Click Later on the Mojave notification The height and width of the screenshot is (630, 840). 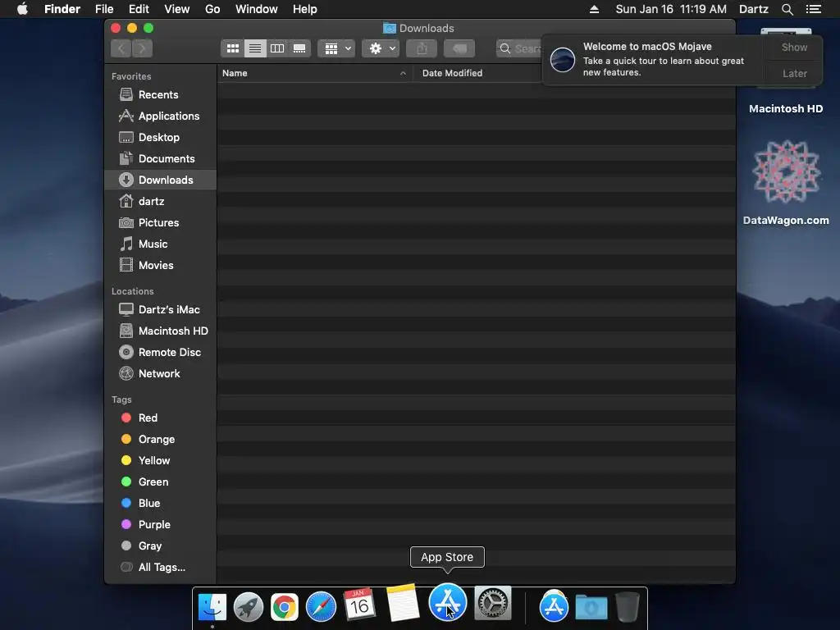[x=794, y=73]
